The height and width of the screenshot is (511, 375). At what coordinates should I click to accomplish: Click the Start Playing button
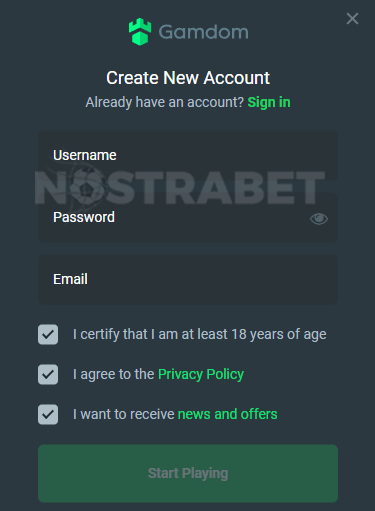point(188,473)
